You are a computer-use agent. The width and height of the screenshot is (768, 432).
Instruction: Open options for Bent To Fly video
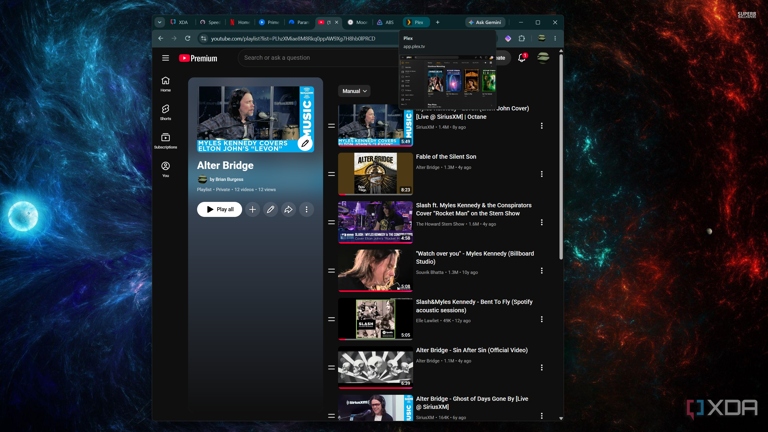point(542,319)
